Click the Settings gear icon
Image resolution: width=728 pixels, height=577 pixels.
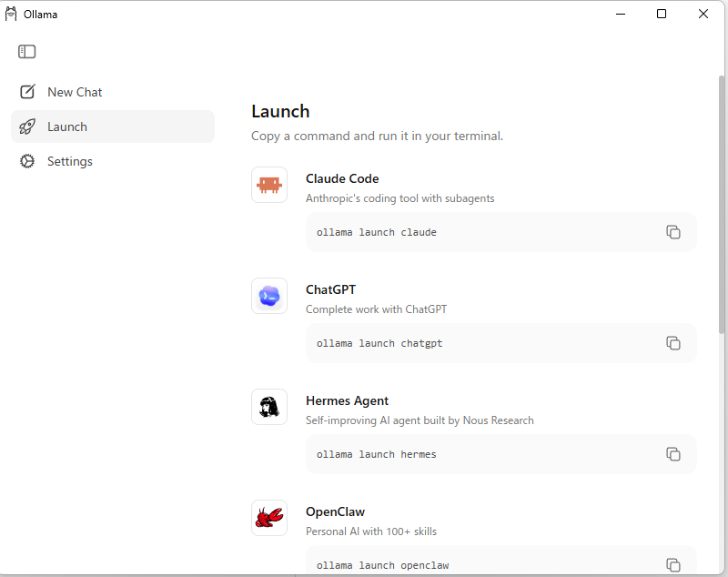[27, 161]
